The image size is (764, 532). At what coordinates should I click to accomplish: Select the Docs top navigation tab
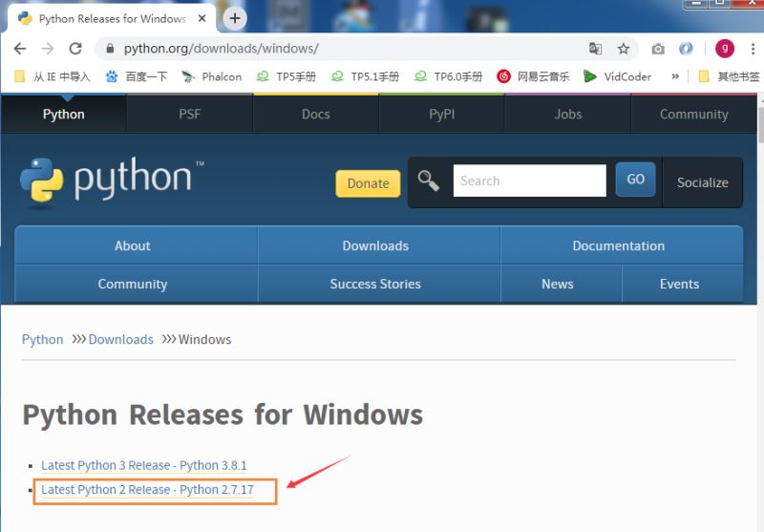[316, 114]
